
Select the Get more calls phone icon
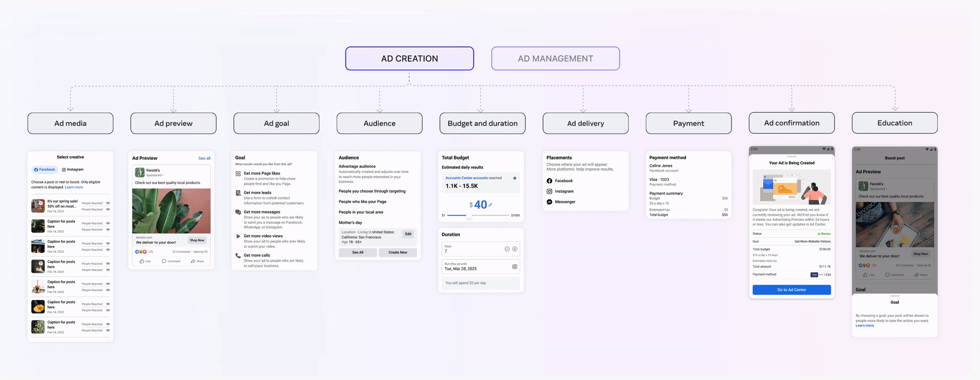coord(238,256)
